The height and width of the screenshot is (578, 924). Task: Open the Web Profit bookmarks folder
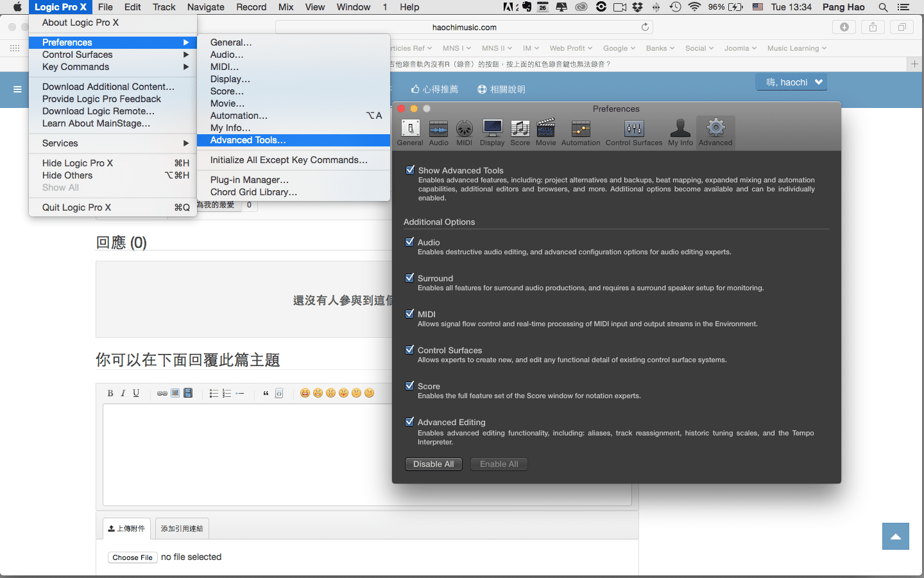click(570, 48)
